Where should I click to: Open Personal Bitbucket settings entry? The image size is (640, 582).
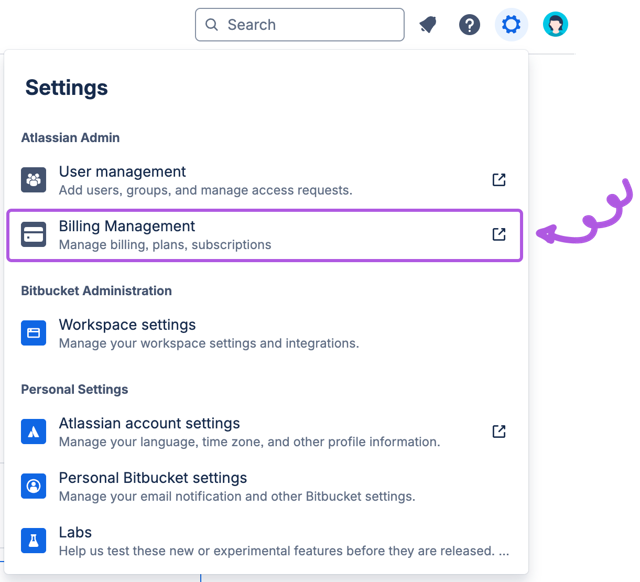click(x=264, y=486)
